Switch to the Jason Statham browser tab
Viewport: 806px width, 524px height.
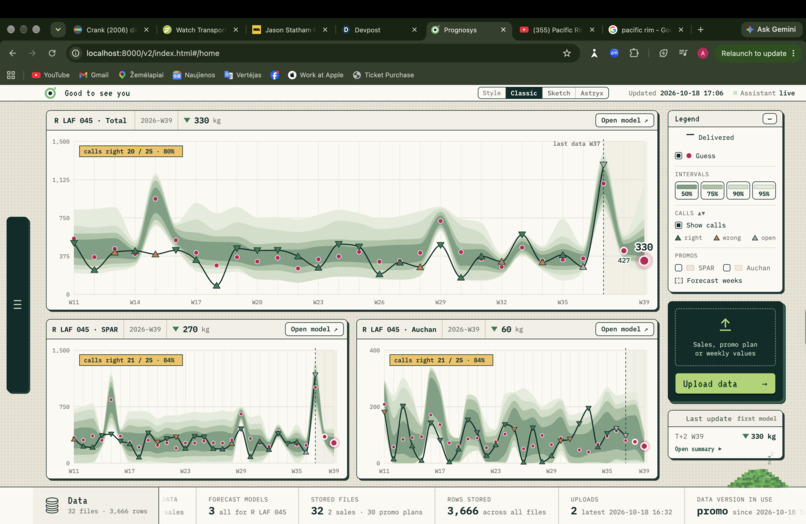click(290, 30)
